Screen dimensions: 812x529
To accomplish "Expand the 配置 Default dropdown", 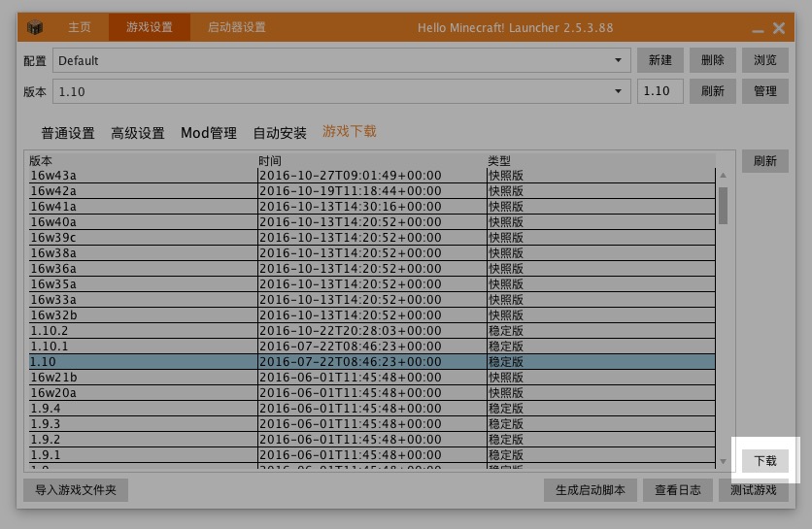I will click(x=341, y=60).
